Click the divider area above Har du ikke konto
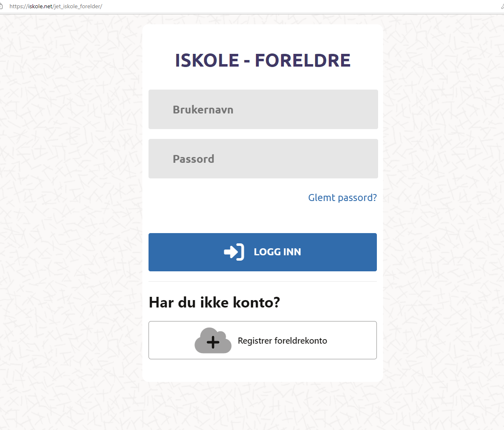The width and height of the screenshot is (504, 430). point(263,282)
